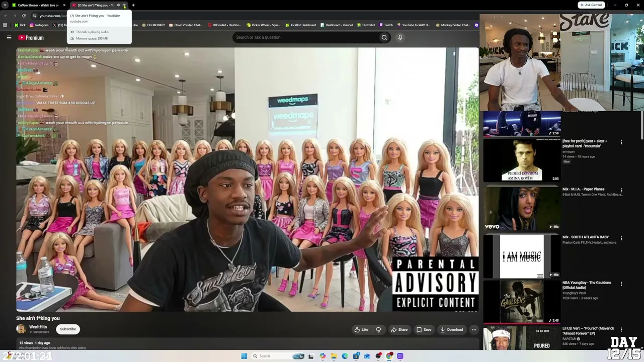Like the video with thumbs up
Screen dimensions: 644x362
coord(361,330)
